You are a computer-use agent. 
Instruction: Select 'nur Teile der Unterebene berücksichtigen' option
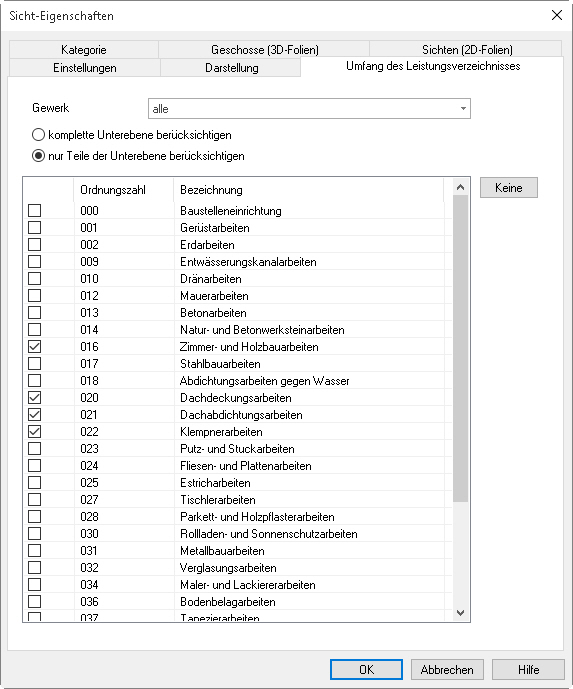tap(138, 156)
